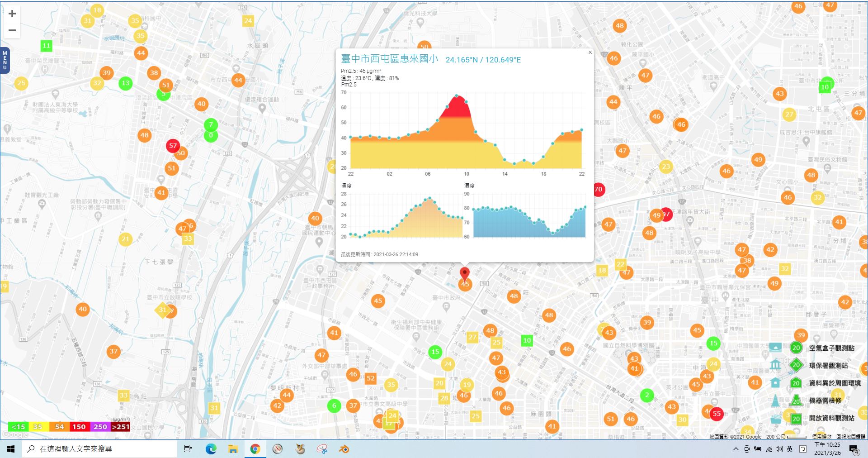Select the red 57 sensor marker

[173, 146]
